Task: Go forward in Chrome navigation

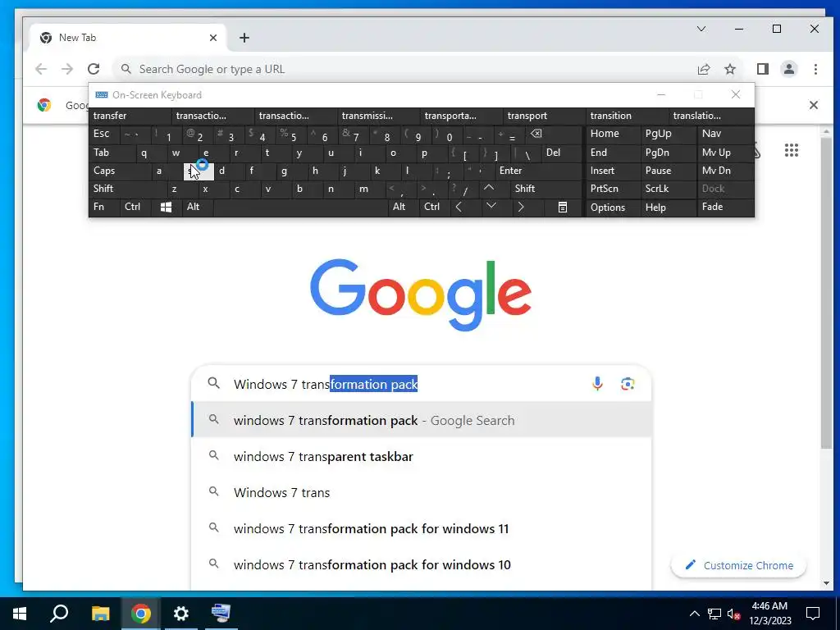Action: [67, 69]
